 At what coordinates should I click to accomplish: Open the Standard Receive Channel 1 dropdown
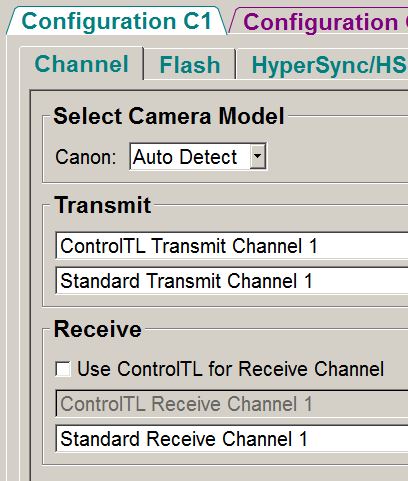coord(232,438)
